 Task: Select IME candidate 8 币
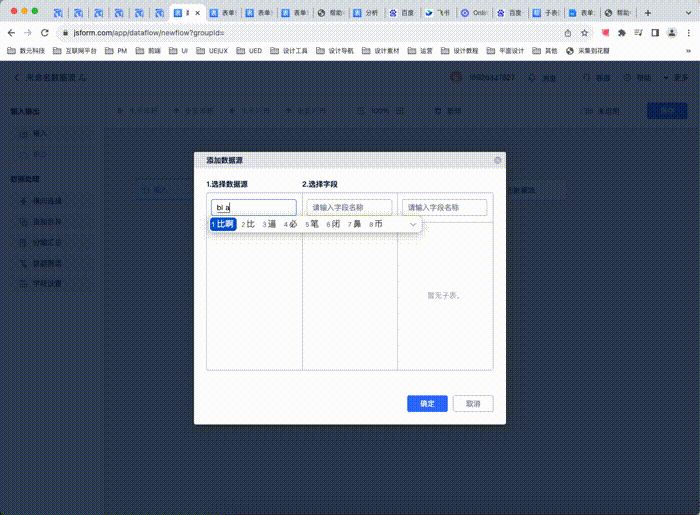pos(376,225)
